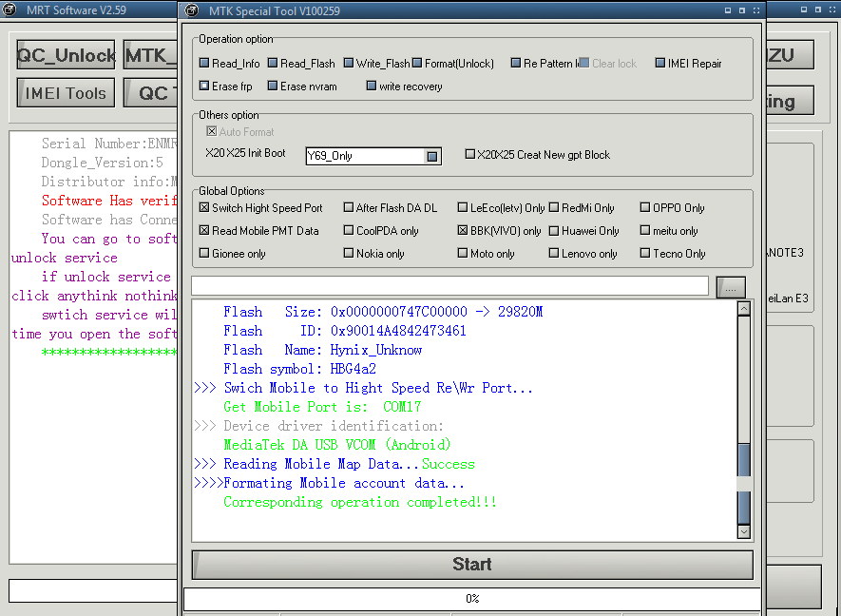Click the 0% progress bar
841x616 pixels.
click(x=472, y=598)
